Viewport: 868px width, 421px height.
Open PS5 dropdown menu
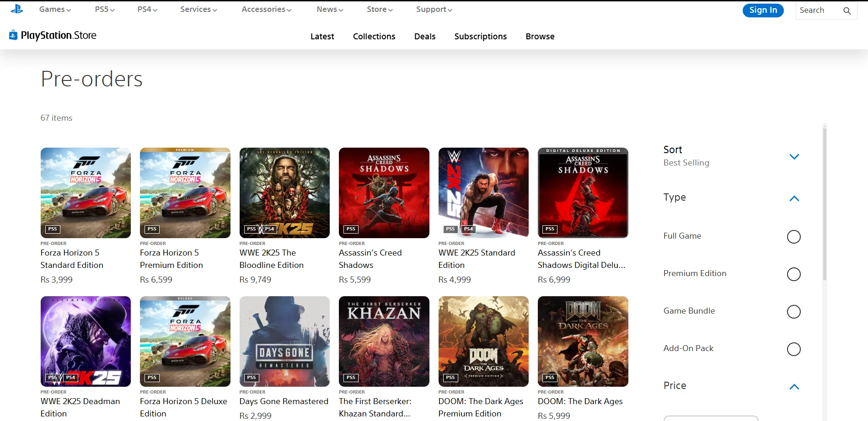click(105, 9)
